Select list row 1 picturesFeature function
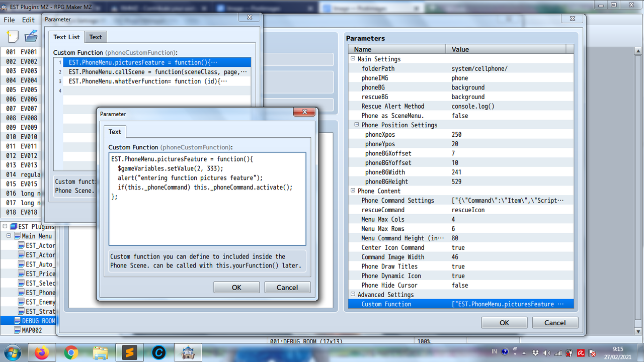 pyautogui.click(x=156, y=62)
